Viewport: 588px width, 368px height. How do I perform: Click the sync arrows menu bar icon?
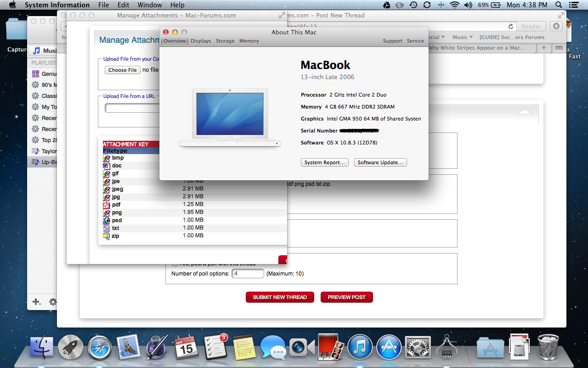427,5
